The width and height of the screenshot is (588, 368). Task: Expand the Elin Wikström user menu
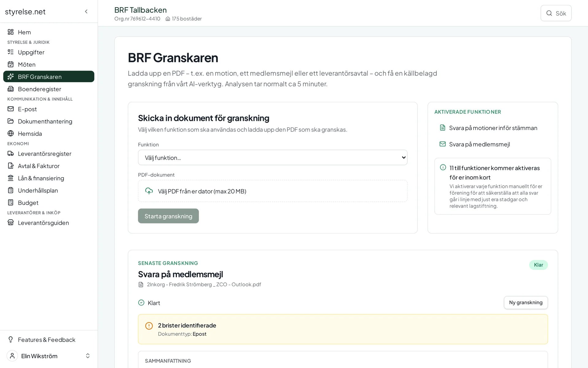pos(49,356)
